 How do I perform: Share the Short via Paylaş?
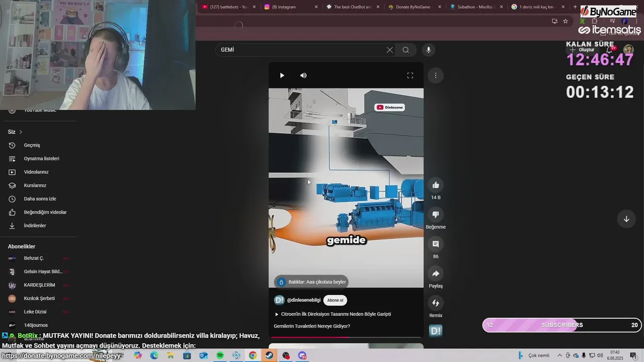436,274
